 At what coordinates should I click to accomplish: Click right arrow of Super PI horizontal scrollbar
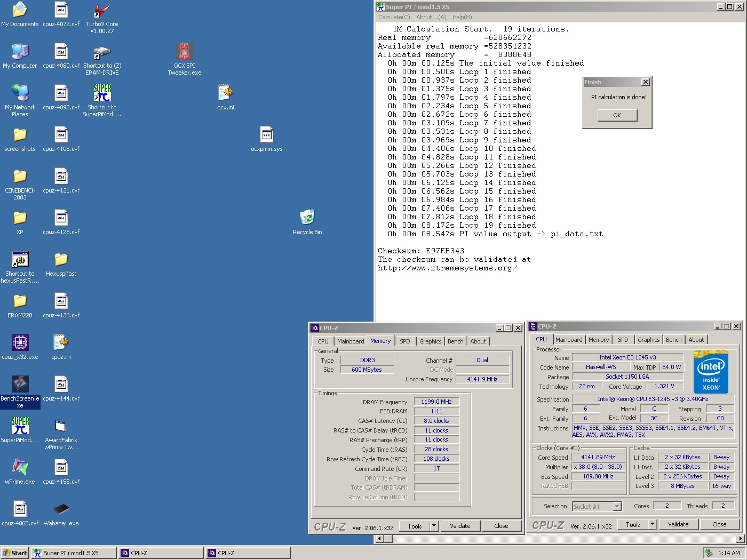click(x=741, y=539)
